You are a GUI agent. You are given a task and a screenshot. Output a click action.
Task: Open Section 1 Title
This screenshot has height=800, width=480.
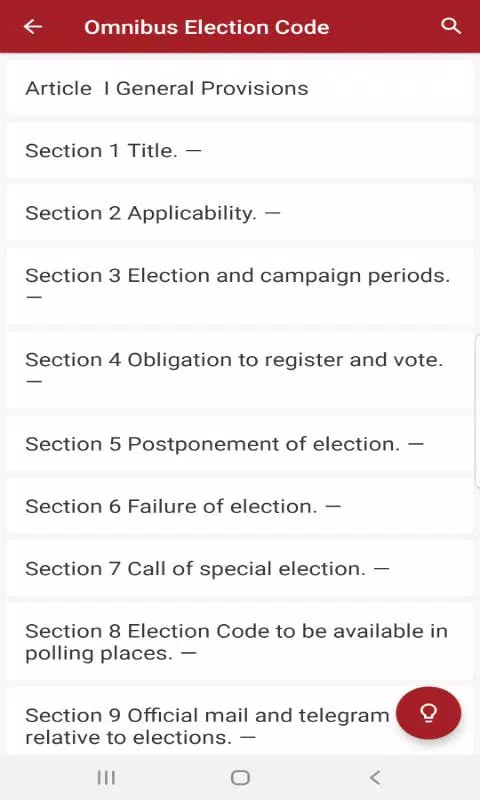click(240, 151)
